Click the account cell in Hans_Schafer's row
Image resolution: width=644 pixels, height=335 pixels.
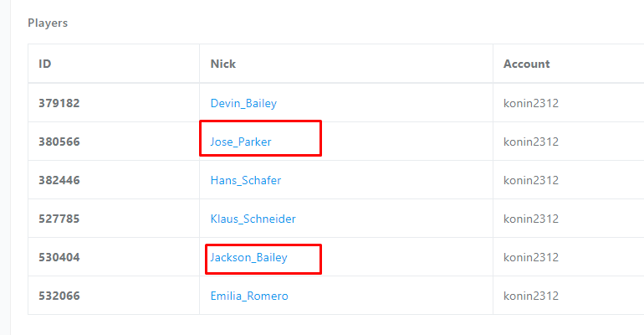pyautogui.click(x=530, y=180)
